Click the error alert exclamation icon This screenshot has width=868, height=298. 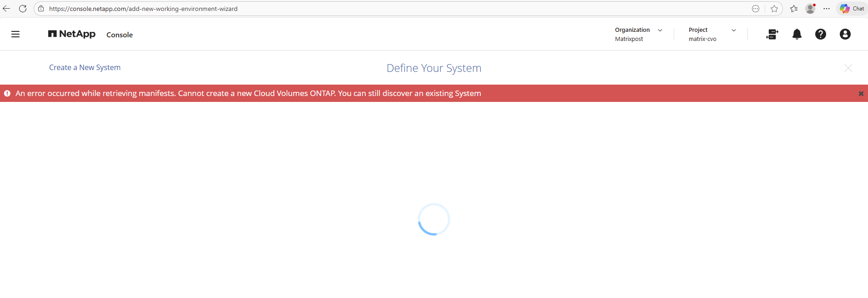click(7, 93)
